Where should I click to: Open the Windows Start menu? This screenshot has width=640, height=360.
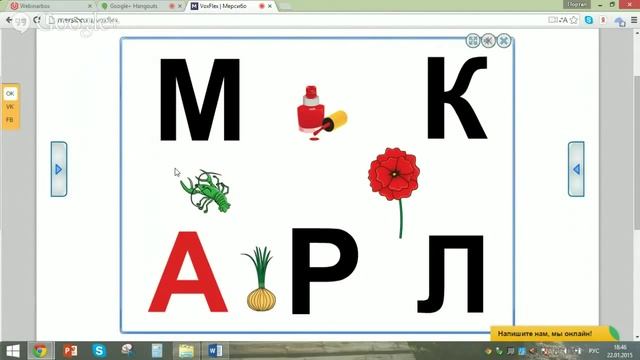(x=13, y=351)
